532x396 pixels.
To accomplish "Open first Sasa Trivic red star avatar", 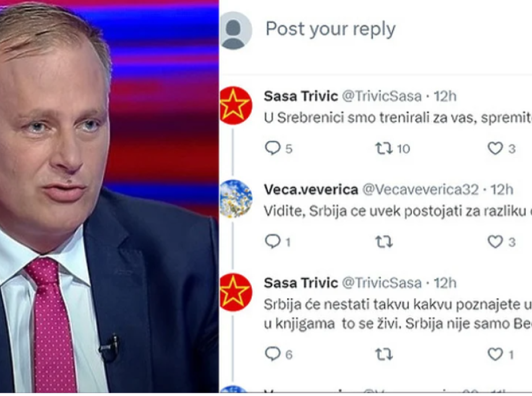I will [236, 105].
